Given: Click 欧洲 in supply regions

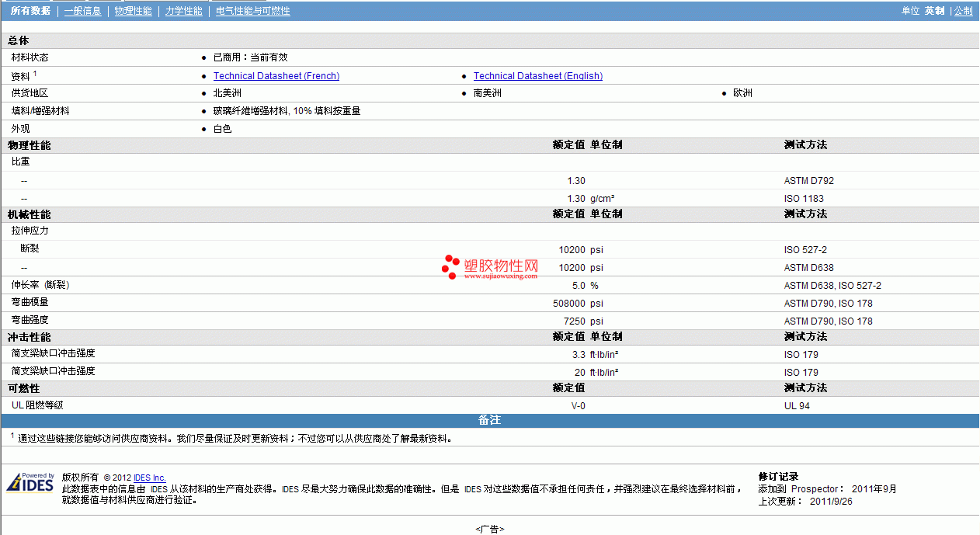Looking at the screenshot, I should point(743,93).
